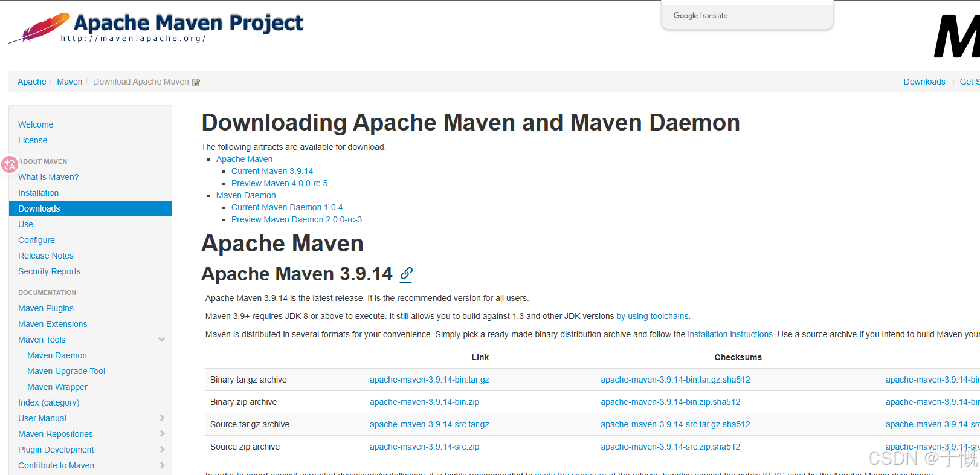Open the Release Notes sidebar link
The height and width of the screenshot is (475, 980).
click(46, 256)
